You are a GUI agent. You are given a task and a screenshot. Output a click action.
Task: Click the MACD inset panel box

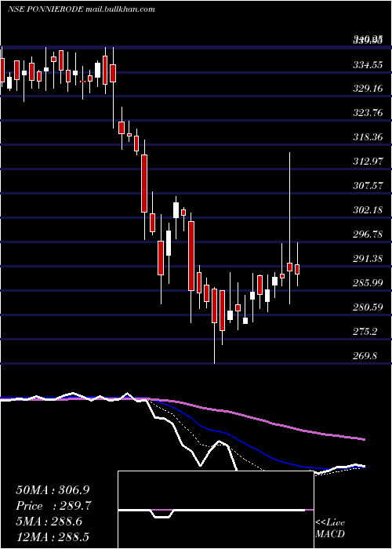pyautogui.click(x=216, y=510)
